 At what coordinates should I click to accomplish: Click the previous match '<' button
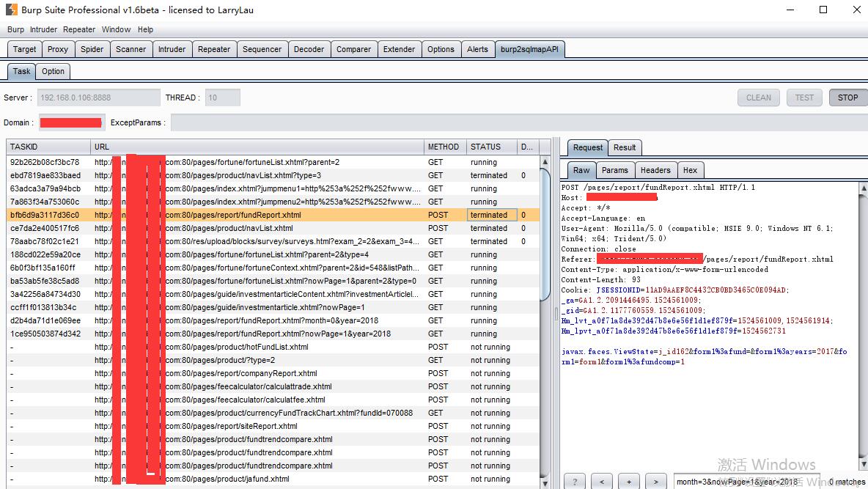pos(602,482)
